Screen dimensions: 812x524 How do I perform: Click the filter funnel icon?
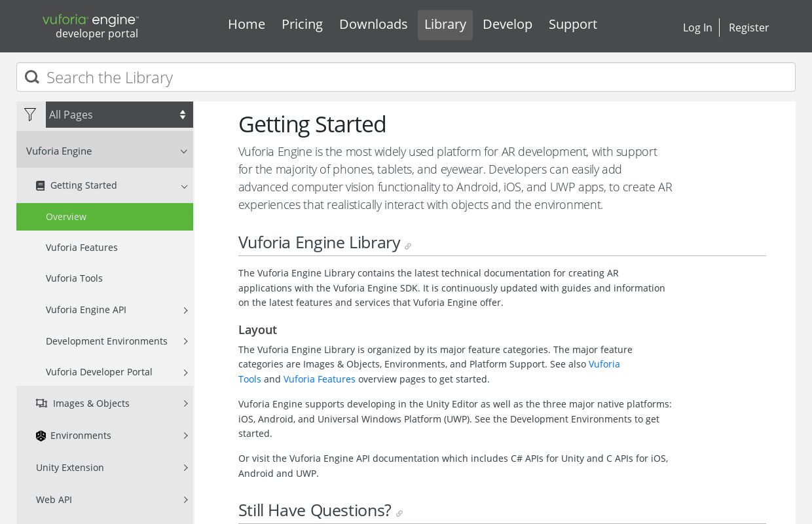coord(30,115)
